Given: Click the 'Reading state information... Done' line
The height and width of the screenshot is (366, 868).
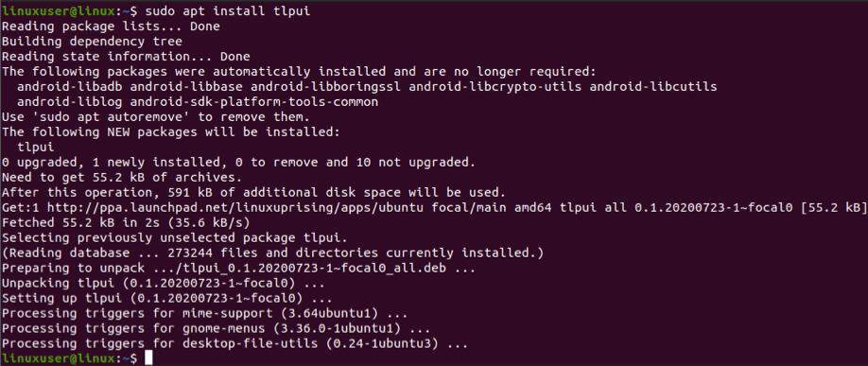Looking at the screenshot, I should pos(126,57).
